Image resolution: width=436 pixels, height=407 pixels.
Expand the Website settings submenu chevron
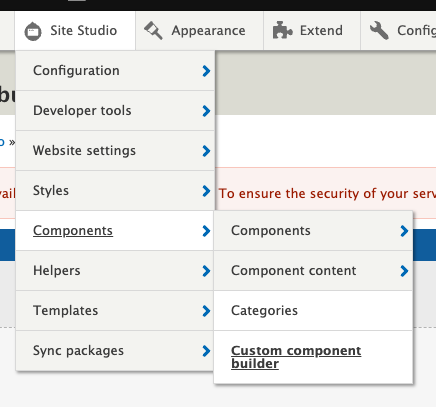(x=206, y=151)
